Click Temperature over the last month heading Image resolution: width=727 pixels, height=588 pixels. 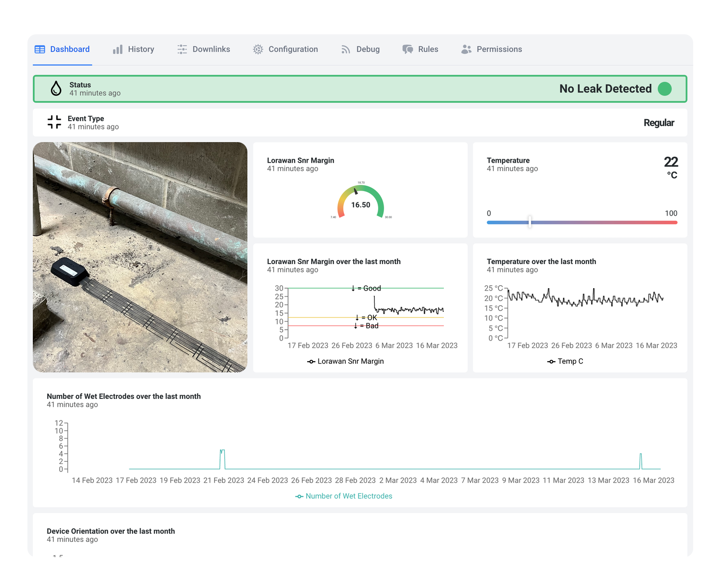click(541, 262)
